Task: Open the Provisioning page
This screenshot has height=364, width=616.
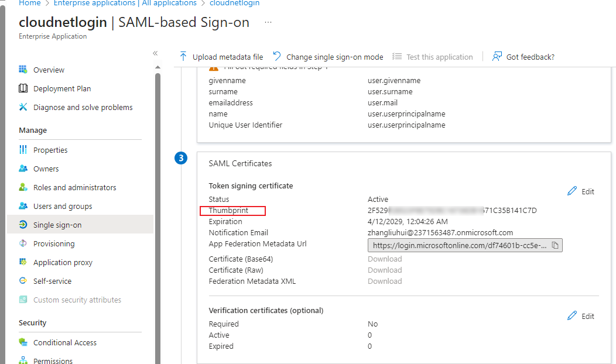Action: point(54,244)
